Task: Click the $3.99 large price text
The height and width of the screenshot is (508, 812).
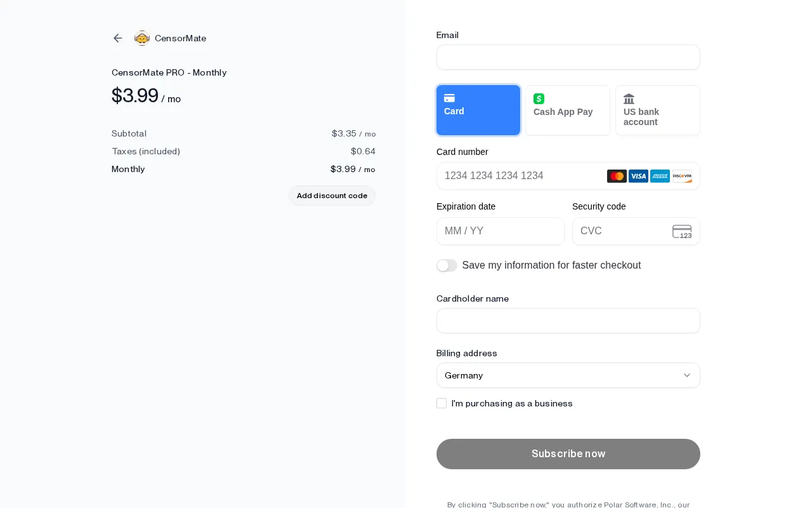Action: click(x=135, y=95)
